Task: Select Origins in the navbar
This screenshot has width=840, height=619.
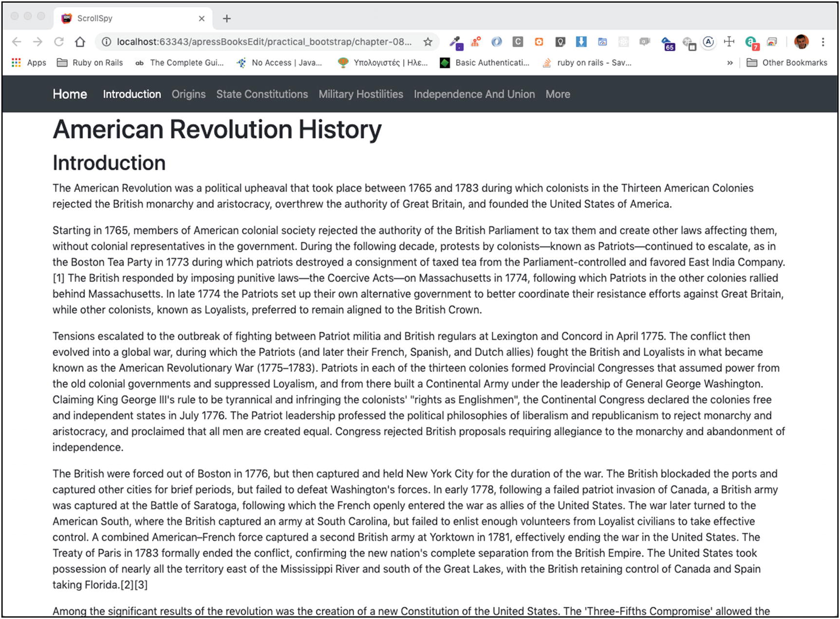Action: click(188, 94)
